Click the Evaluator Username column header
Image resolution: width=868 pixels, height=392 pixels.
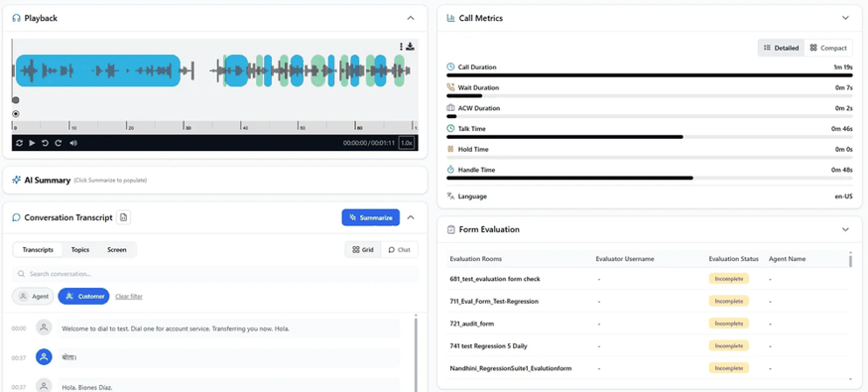[624, 259]
